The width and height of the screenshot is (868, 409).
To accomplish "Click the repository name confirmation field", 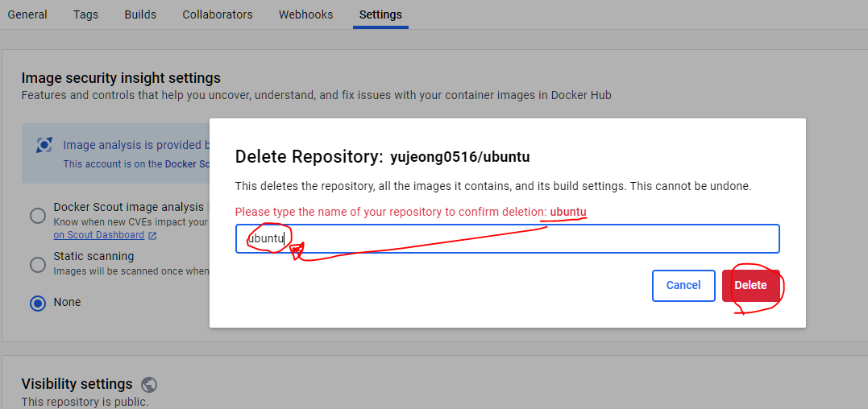I will (x=507, y=239).
